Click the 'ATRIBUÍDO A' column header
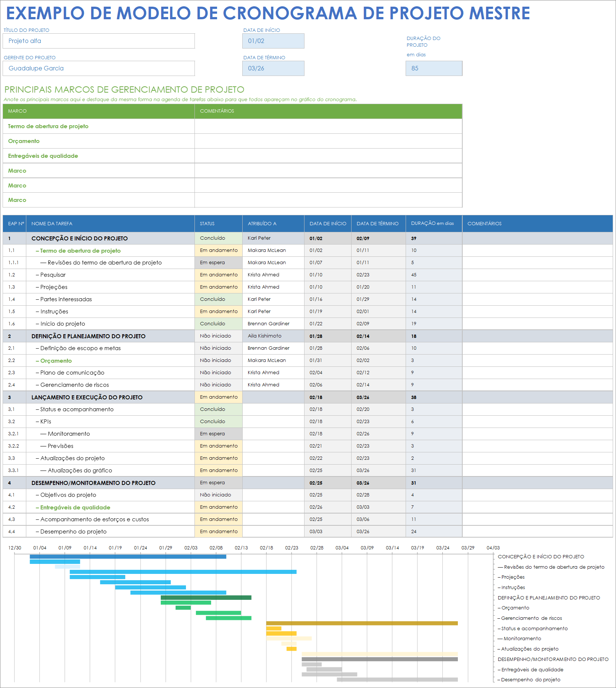Image resolution: width=616 pixels, height=688 pixels. click(x=273, y=224)
